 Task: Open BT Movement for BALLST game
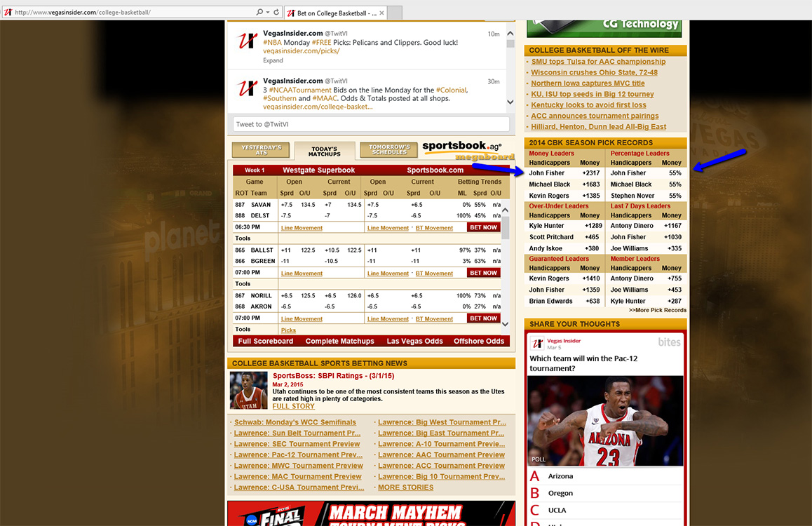pos(434,274)
